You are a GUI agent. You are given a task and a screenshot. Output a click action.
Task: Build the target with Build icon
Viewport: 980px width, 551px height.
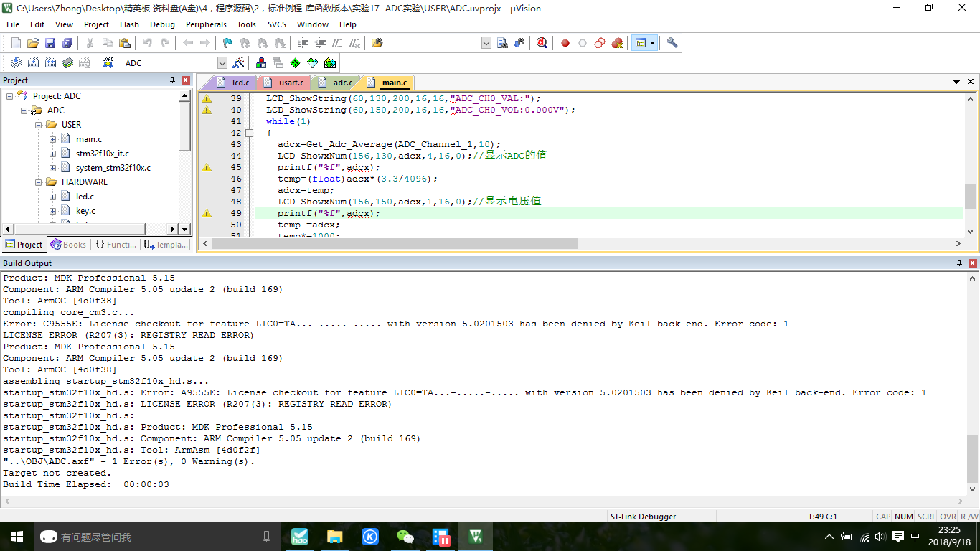[x=33, y=63]
